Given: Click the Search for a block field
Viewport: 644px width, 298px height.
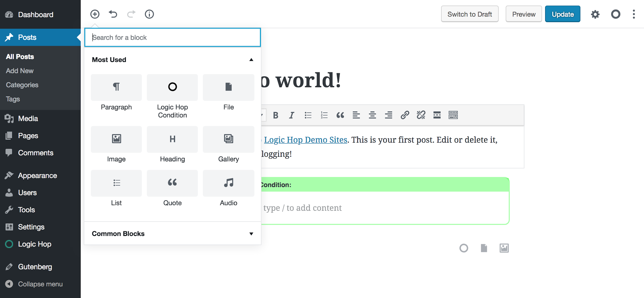Looking at the screenshot, I should (x=173, y=38).
